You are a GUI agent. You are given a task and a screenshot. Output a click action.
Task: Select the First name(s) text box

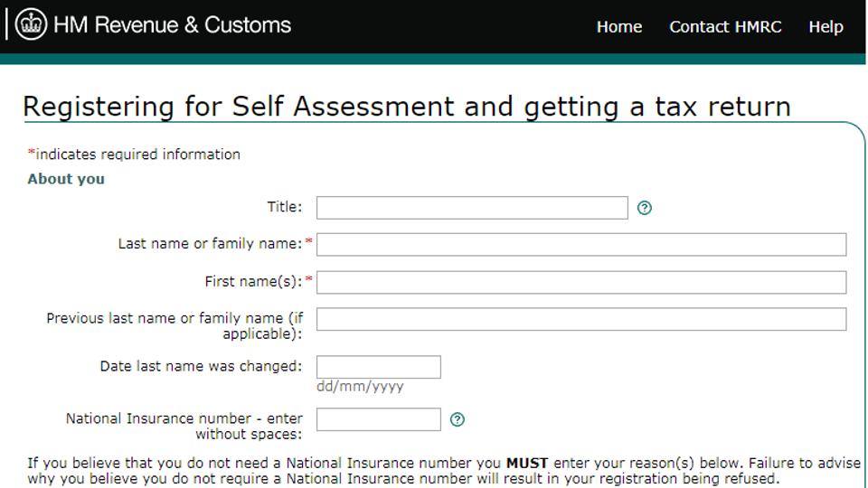point(581,282)
